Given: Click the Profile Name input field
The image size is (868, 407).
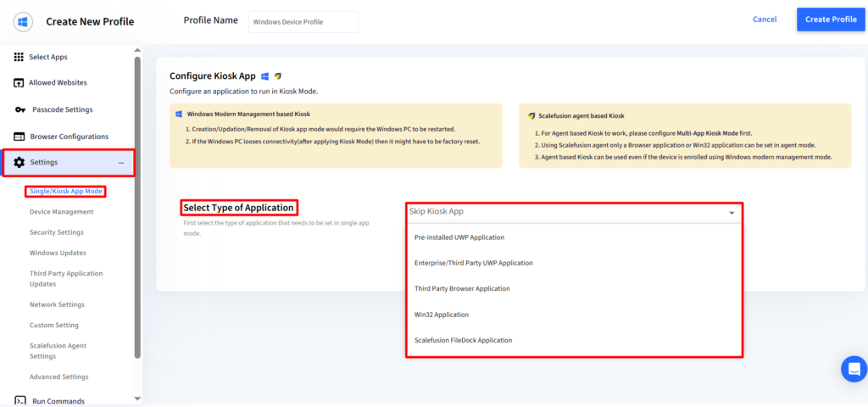Looking at the screenshot, I should (x=303, y=22).
